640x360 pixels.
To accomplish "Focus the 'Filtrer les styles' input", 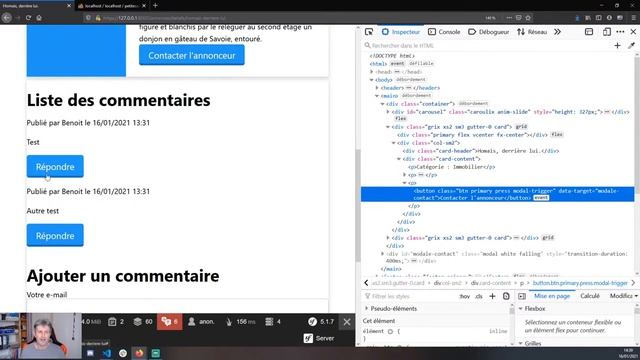I will 409,296.
